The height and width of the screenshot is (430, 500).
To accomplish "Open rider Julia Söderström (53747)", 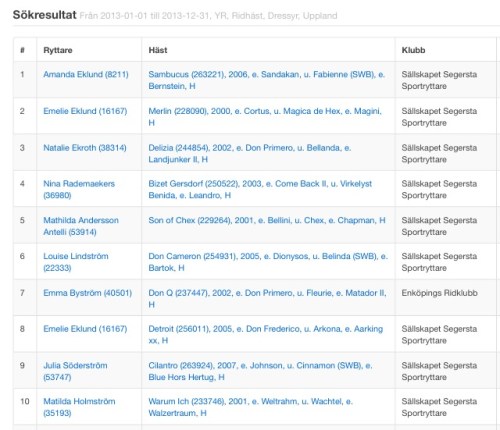I will [x=75, y=371].
